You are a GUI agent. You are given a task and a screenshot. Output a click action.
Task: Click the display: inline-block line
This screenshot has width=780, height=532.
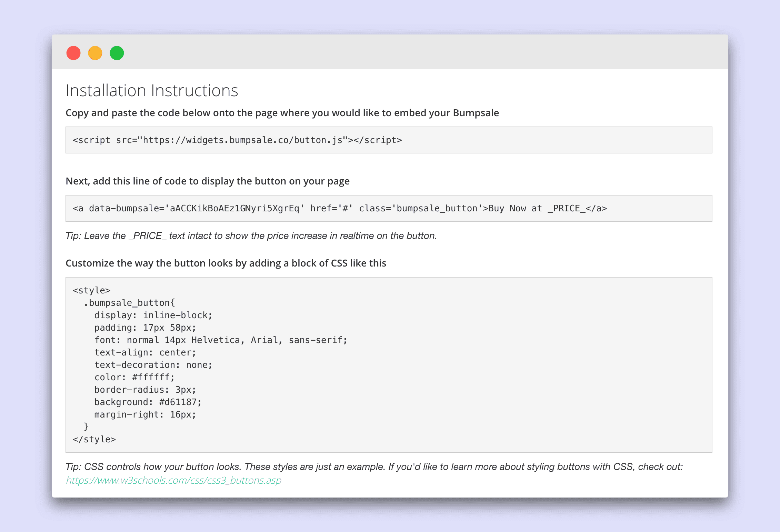(x=153, y=315)
